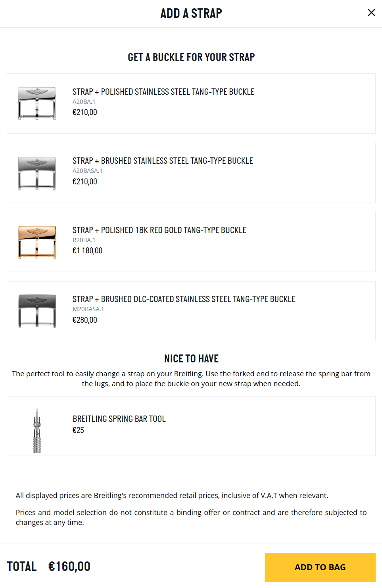Select Strap + Polished Stainless Steel Tang-Type Buckle

pyautogui.click(x=191, y=103)
